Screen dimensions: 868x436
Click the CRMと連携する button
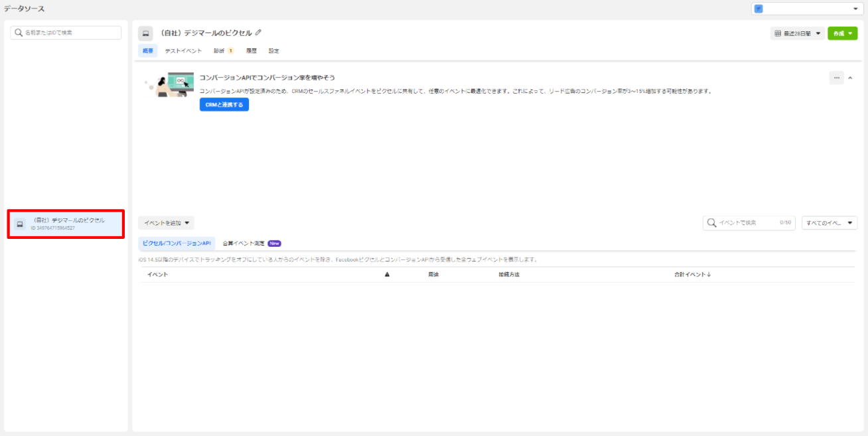[x=224, y=105]
